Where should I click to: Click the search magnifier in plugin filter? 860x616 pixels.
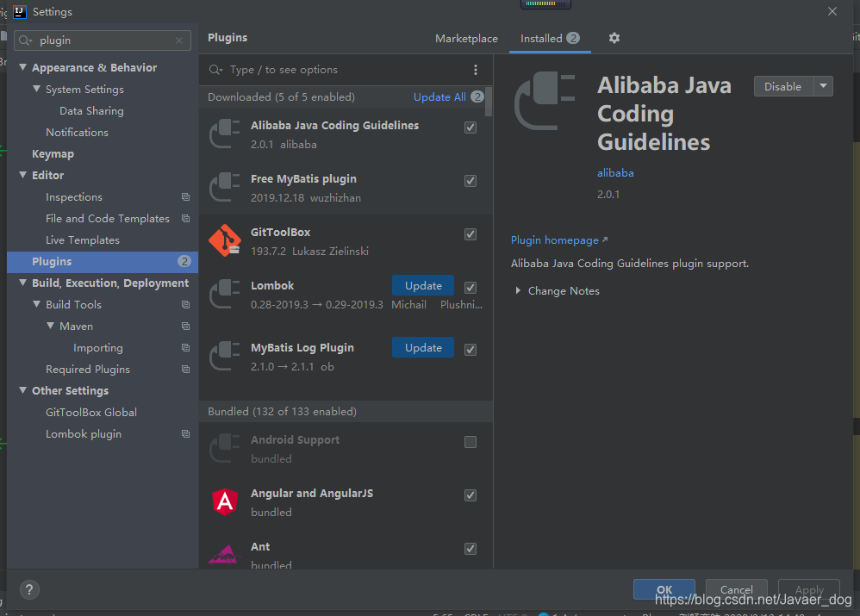pyautogui.click(x=215, y=70)
